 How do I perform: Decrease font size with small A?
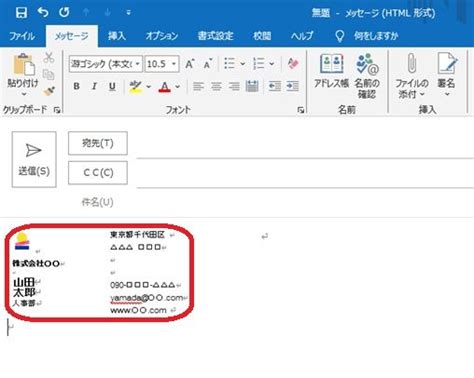point(208,63)
